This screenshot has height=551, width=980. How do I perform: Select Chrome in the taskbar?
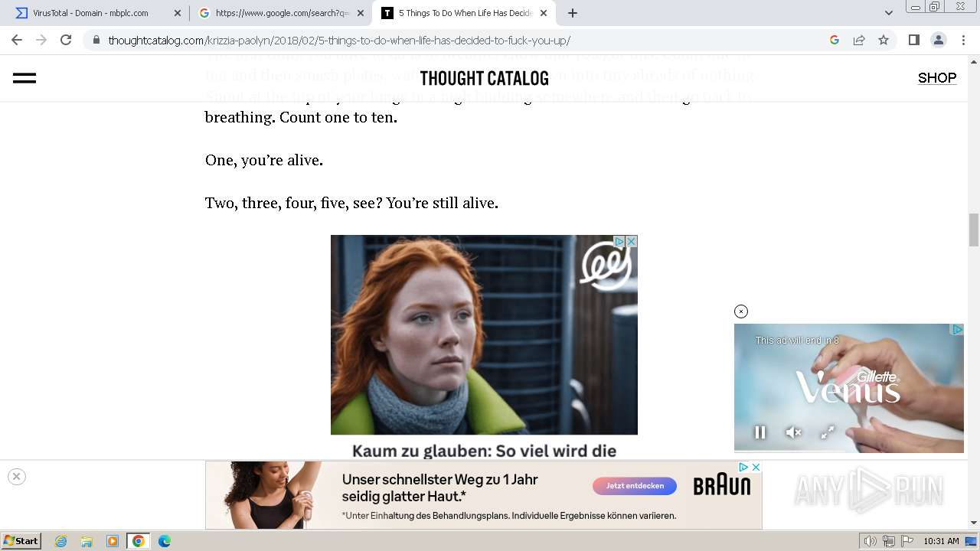tap(139, 541)
